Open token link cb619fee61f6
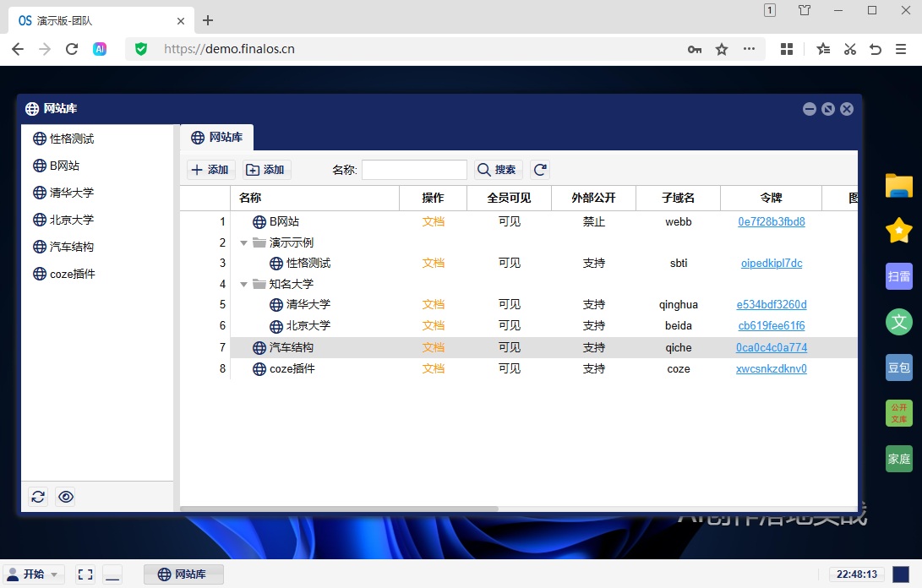The image size is (922, 588). pos(772,326)
